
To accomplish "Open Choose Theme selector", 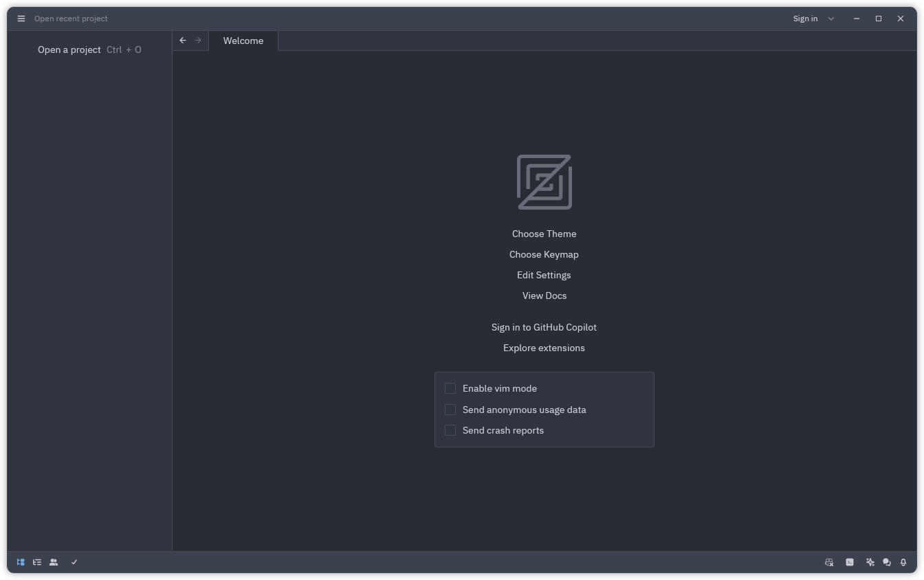I will (544, 234).
